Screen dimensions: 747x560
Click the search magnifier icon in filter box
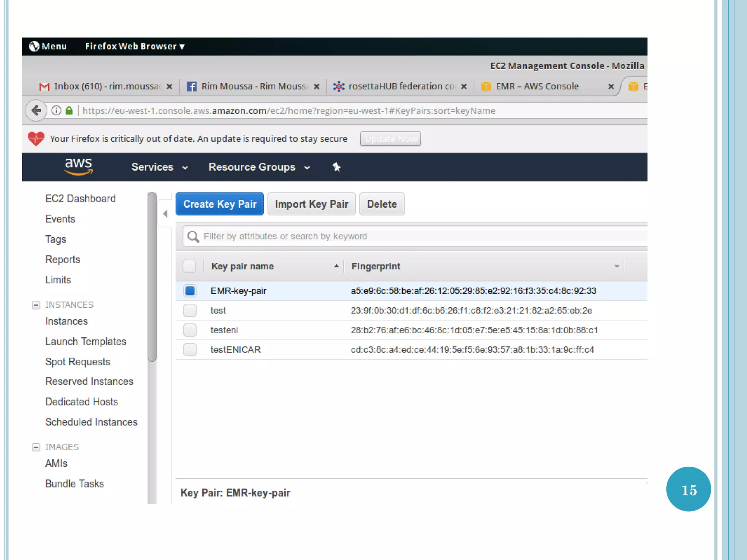click(193, 237)
